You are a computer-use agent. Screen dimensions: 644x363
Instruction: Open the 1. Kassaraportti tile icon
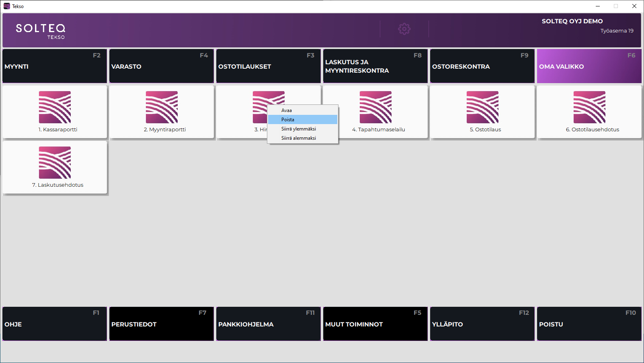coord(55,107)
